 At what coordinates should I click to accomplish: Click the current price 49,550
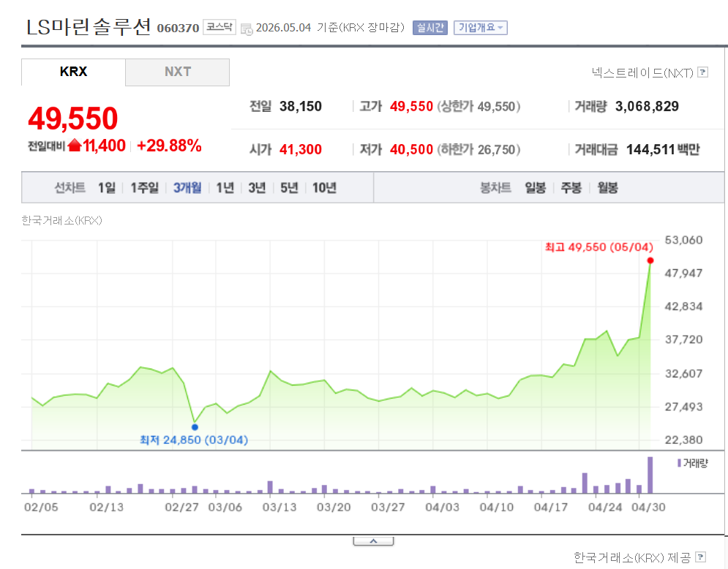[73, 118]
